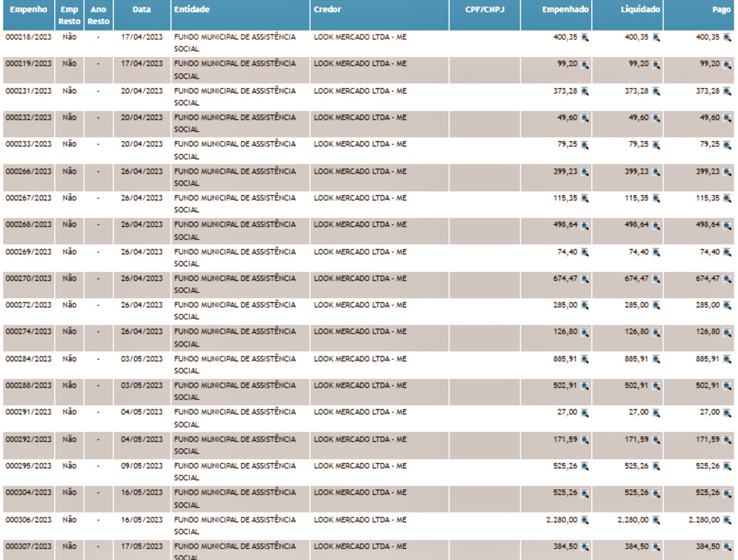Open Empenhado magnifier for empenho 000304/2023
The image size is (738, 560).
(x=585, y=493)
